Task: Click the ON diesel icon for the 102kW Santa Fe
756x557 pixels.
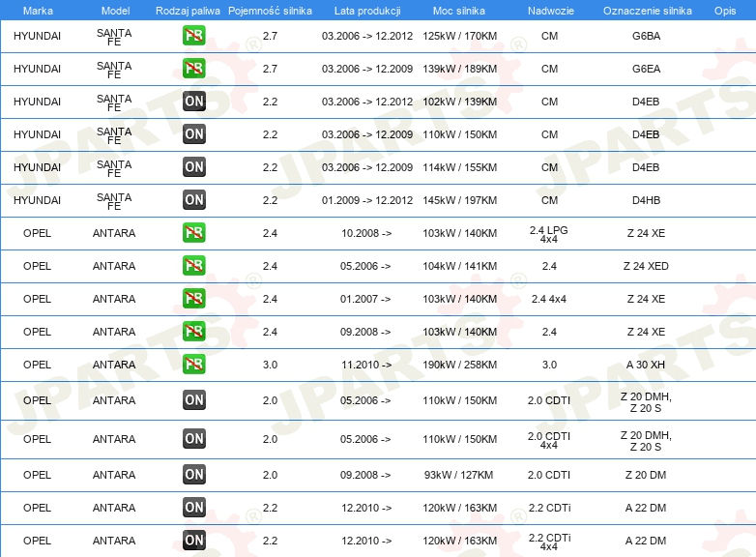Action: [x=193, y=102]
